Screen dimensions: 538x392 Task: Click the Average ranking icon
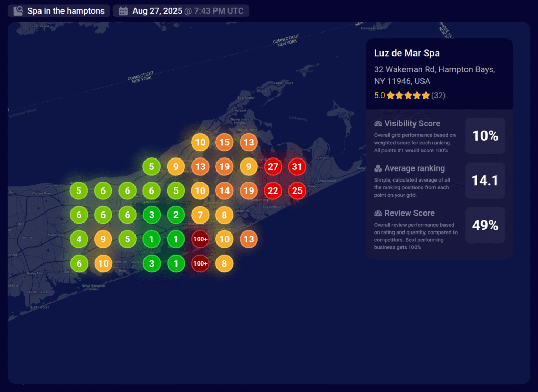378,168
